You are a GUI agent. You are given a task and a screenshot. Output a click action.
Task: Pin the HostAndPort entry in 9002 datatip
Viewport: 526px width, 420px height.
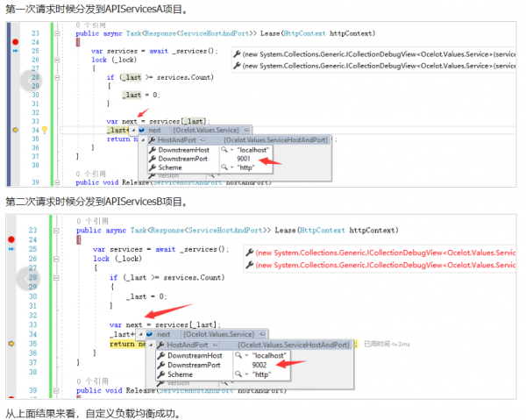pyautogui.click(x=215, y=345)
